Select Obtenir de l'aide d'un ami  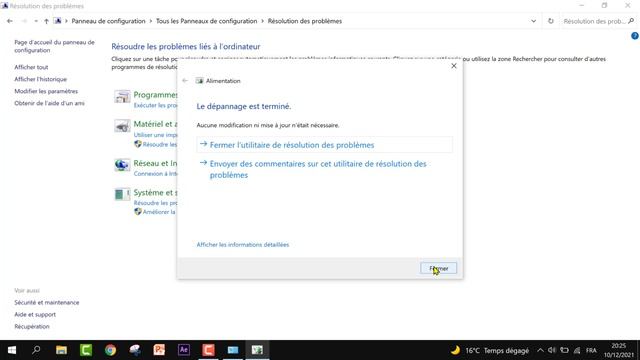[49, 103]
